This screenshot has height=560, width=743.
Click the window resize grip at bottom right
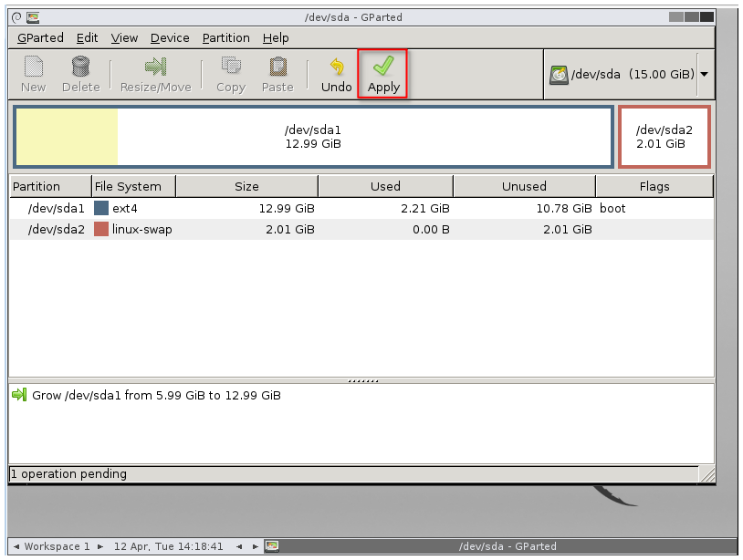click(707, 474)
